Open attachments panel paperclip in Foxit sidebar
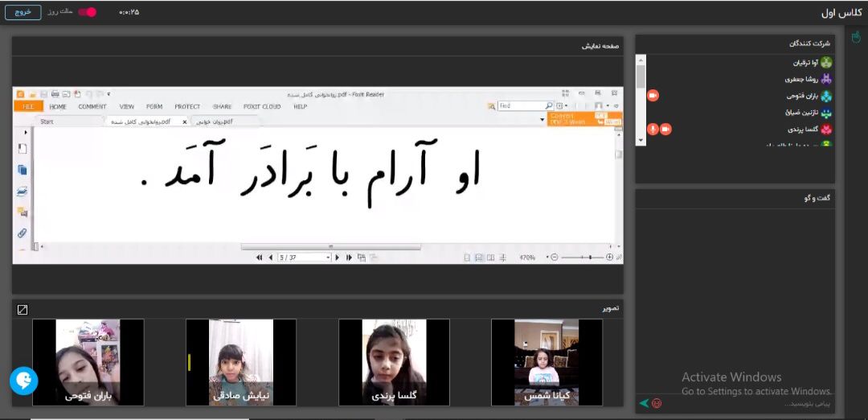The height and width of the screenshot is (420, 868). (x=23, y=233)
